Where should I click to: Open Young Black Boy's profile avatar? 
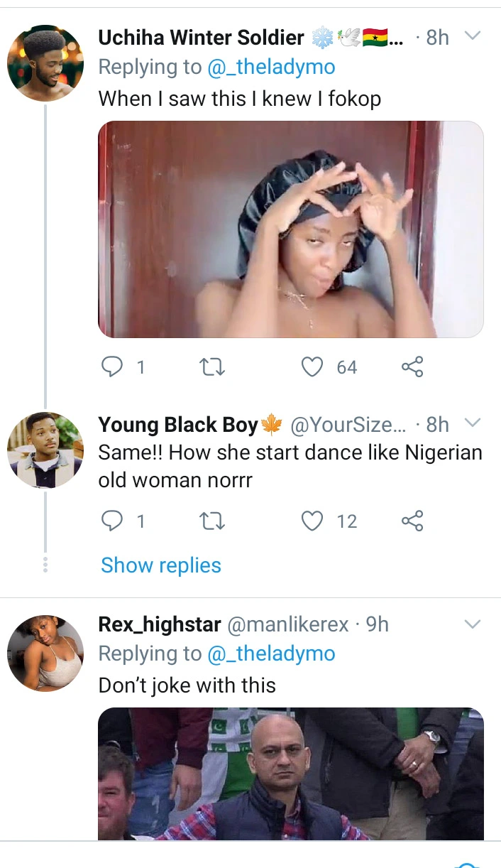pyautogui.click(x=45, y=450)
